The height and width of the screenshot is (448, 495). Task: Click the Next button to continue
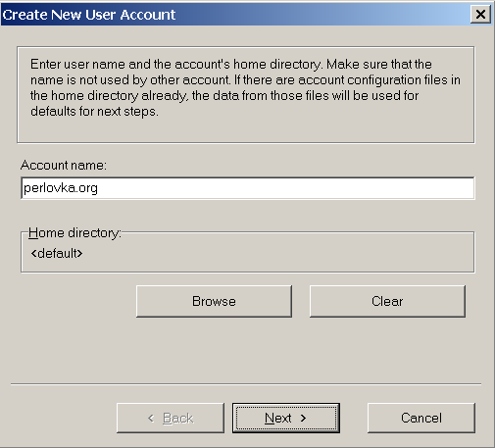(x=286, y=418)
